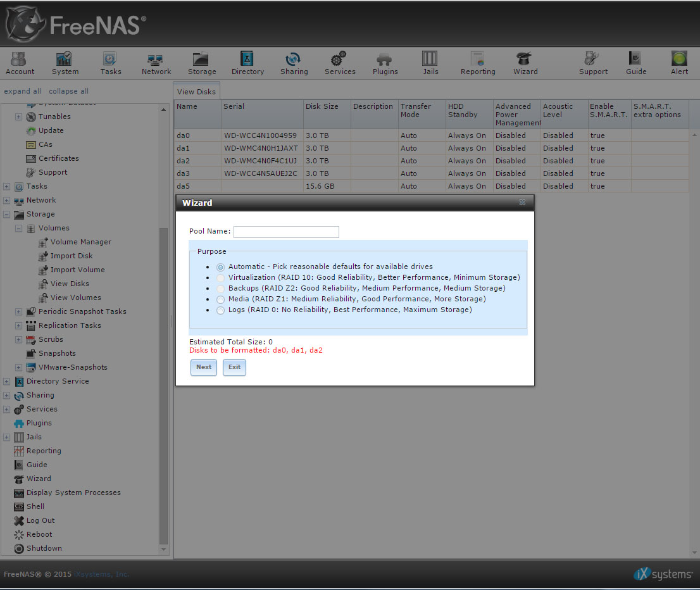
Task: Focus the Pool Name input field
Action: point(286,232)
